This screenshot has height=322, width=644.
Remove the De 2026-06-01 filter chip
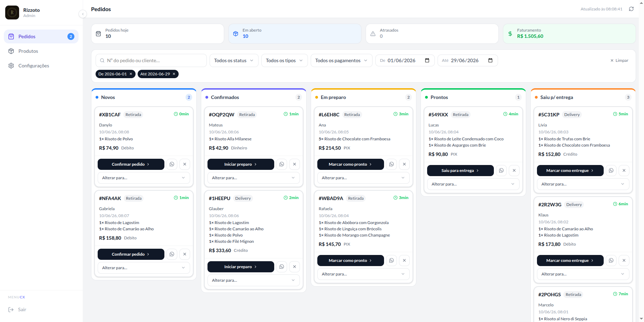[131, 74]
